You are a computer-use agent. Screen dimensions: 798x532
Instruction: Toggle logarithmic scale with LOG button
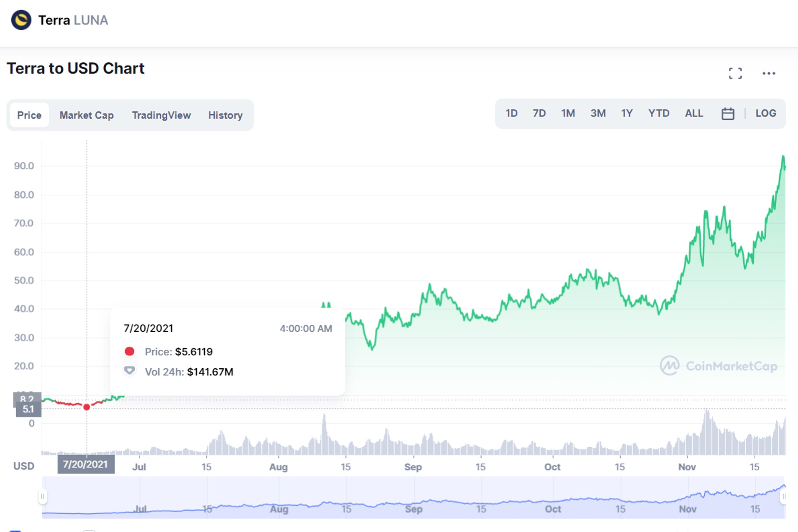[x=765, y=113]
